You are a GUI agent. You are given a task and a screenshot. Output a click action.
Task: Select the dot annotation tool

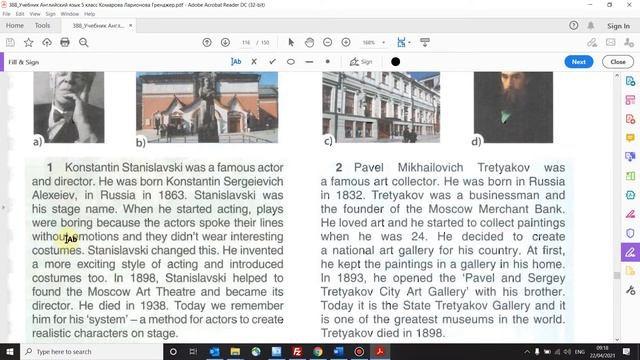tap(327, 62)
